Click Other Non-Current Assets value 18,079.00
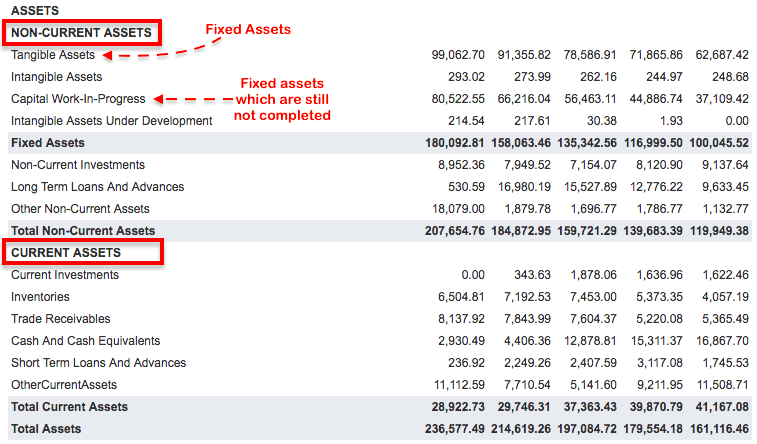 pos(458,209)
